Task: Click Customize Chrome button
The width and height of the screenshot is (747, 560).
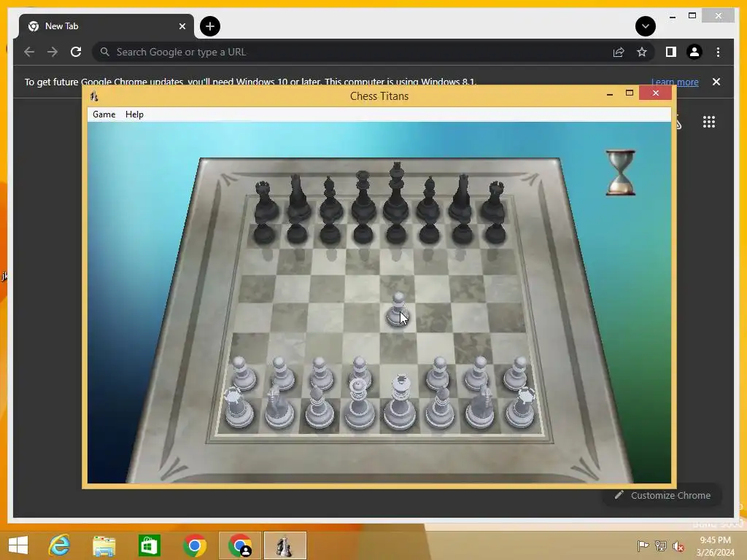Action: coord(662,495)
